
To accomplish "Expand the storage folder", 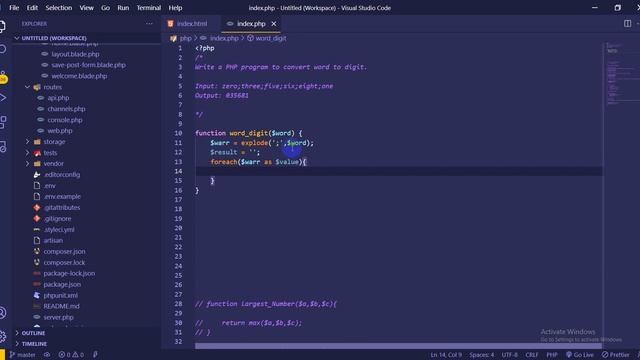I will tap(54, 142).
